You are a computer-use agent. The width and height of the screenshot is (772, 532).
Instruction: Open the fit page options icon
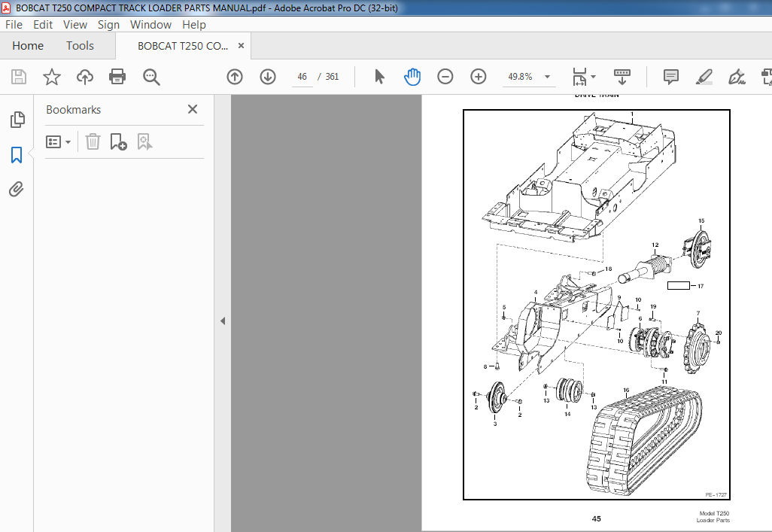point(584,77)
